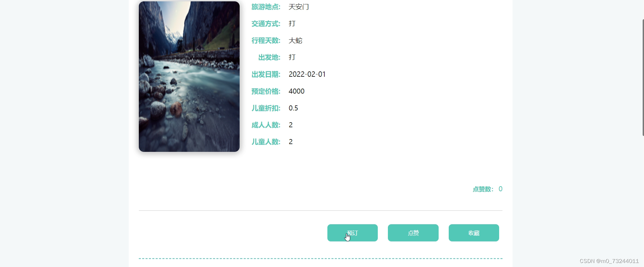Viewport: 644px width, 267px height.
Task: Click the 出发地 label
Action: coord(269,57)
